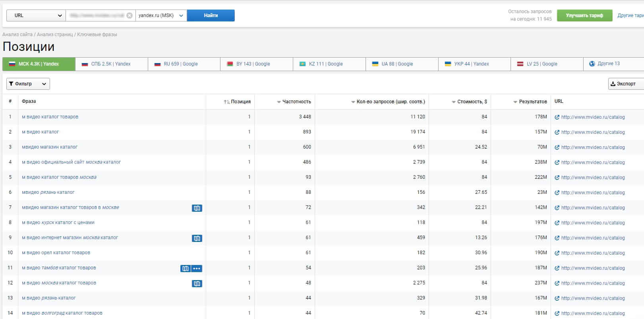Open phrase 'м видео рязань каталог' in row 13
644x319 pixels.
[48, 298]
